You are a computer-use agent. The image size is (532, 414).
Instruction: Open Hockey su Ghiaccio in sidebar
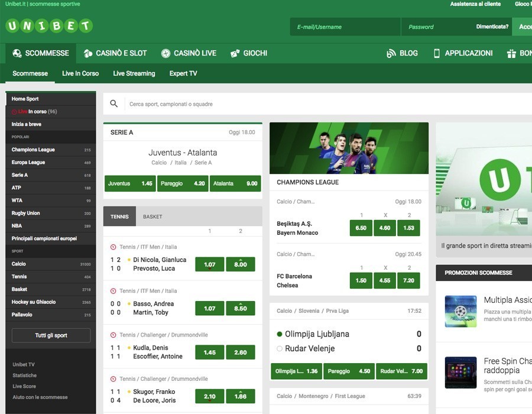(51, 302)
